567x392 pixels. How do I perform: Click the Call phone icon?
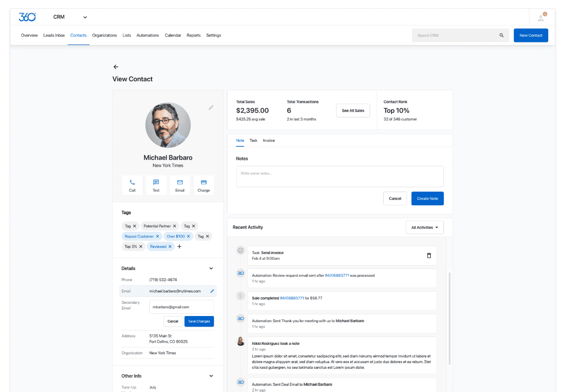(x=132, y=182)
